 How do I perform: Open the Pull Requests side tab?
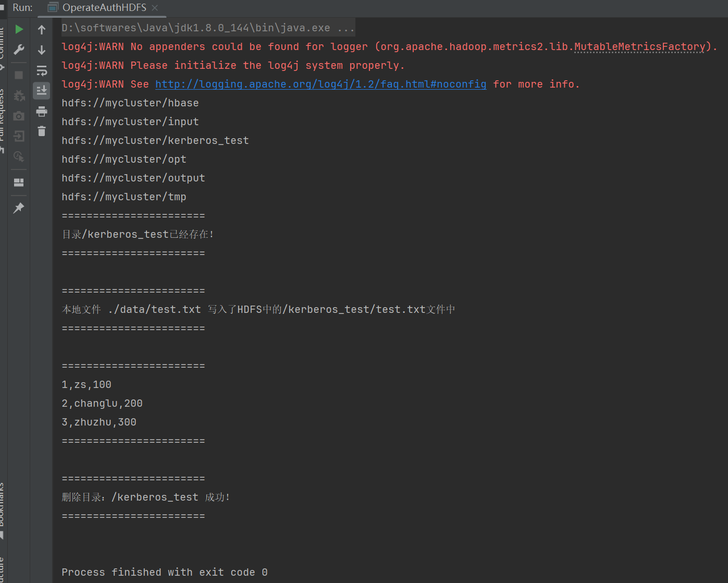[2, 120]
